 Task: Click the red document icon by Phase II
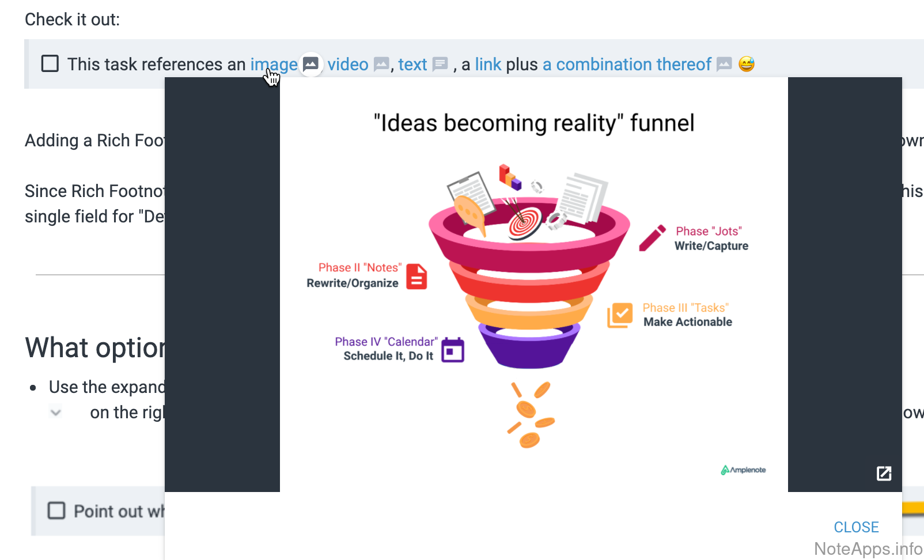tap(416, 277)
